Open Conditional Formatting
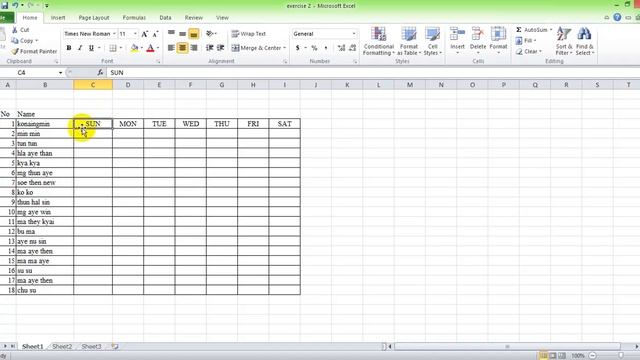The width and height of the screenshot is (640, 360). (378, 41)
